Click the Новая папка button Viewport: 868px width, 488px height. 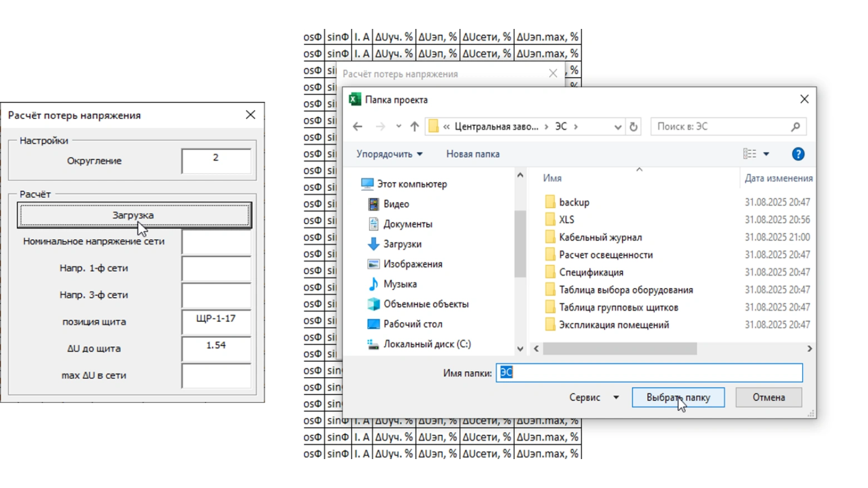pos(473,154)
